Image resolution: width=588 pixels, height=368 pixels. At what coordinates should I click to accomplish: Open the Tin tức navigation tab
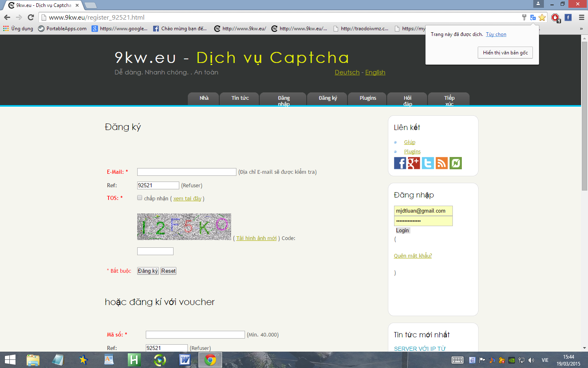(x=240, y=99)
